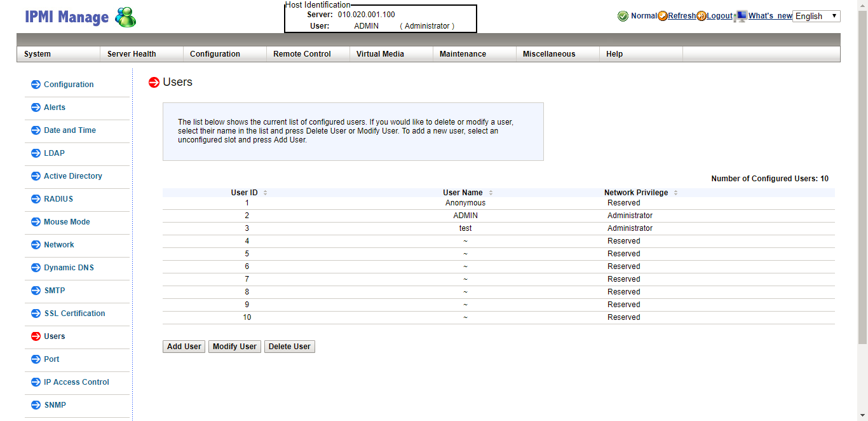Click the red arrow icon beside Users in sidebar
868x421 pixels.
tap(36, 336)
